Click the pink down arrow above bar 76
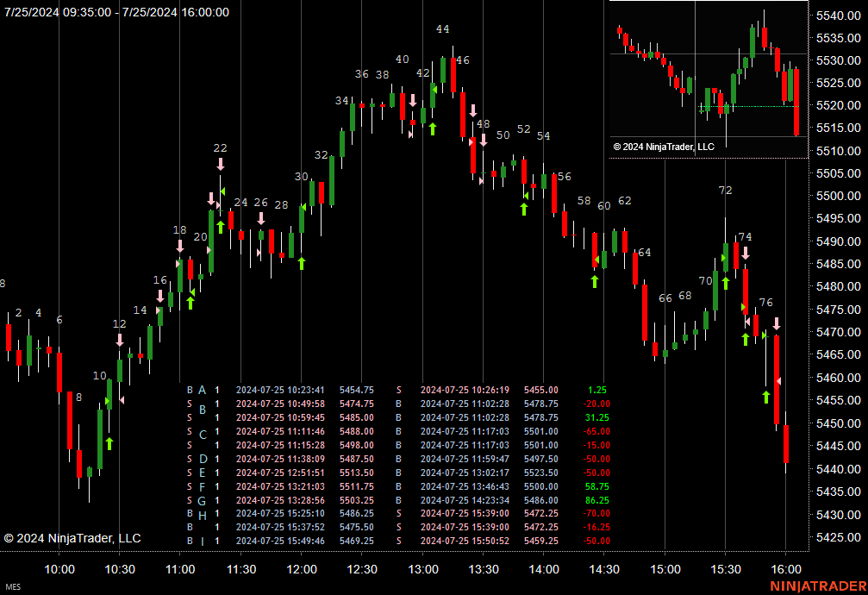This screenshot has height=595, width=868. 777,323
